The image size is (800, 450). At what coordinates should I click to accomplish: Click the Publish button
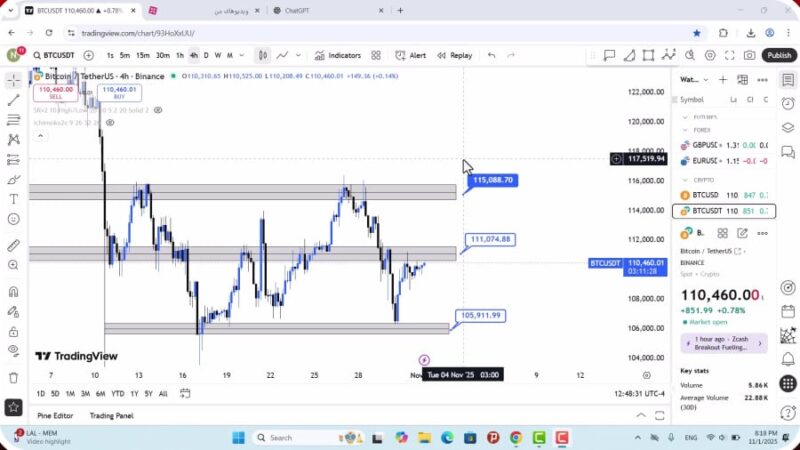[779, 56]
